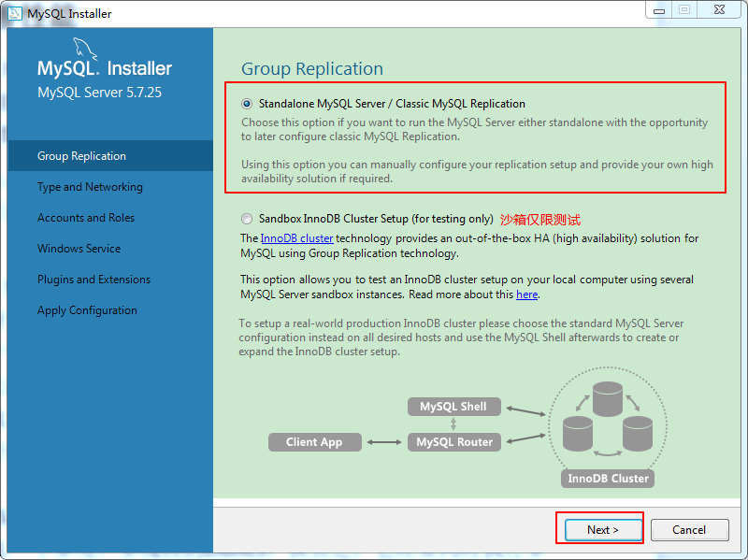Click the bottom-left database cylinder icon

[x=578, y=434]
